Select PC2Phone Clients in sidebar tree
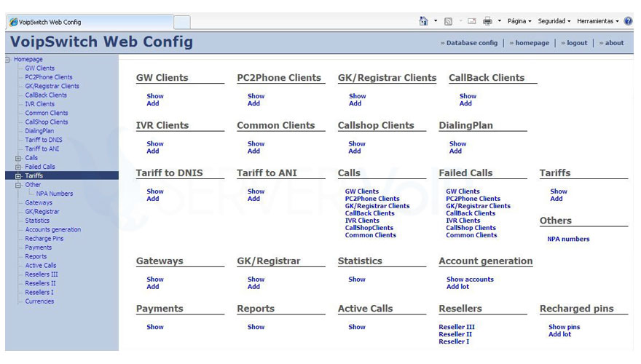The image size is (641, 364). [x=49, y=77]
